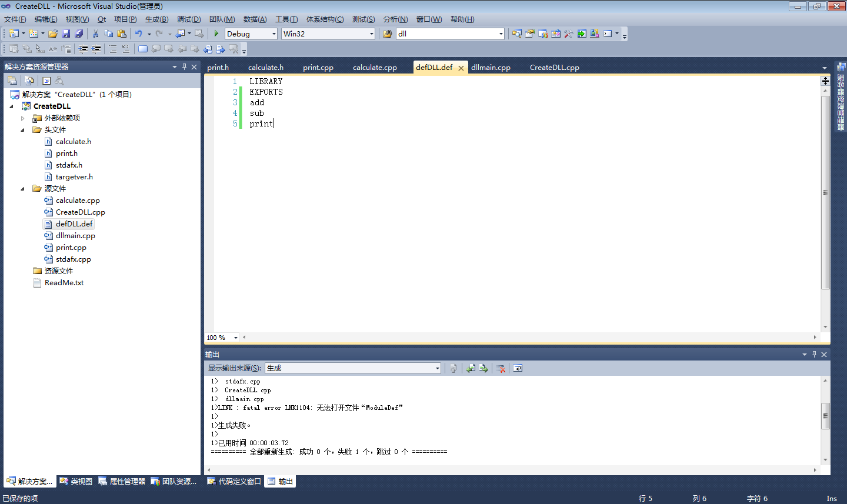The height and width of the screenshot is (504, 847).
Task: Click the Save All icon
Action: (79, 34)
